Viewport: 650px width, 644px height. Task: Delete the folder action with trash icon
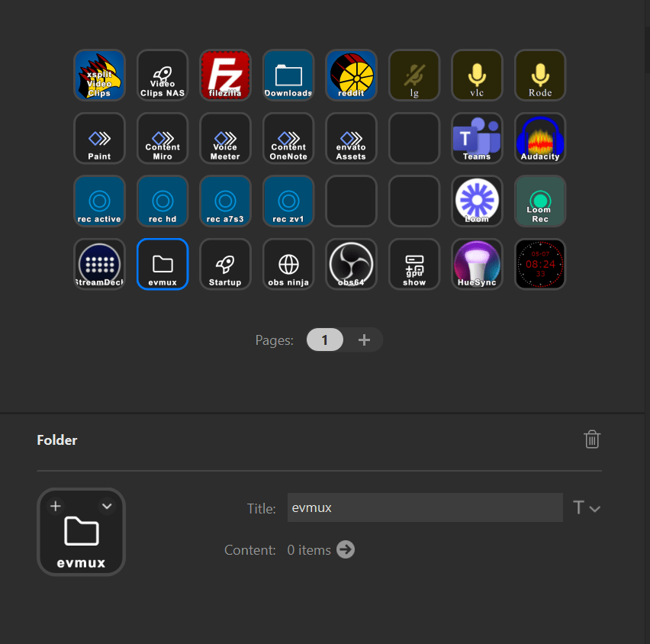click(x=592, y=440)
